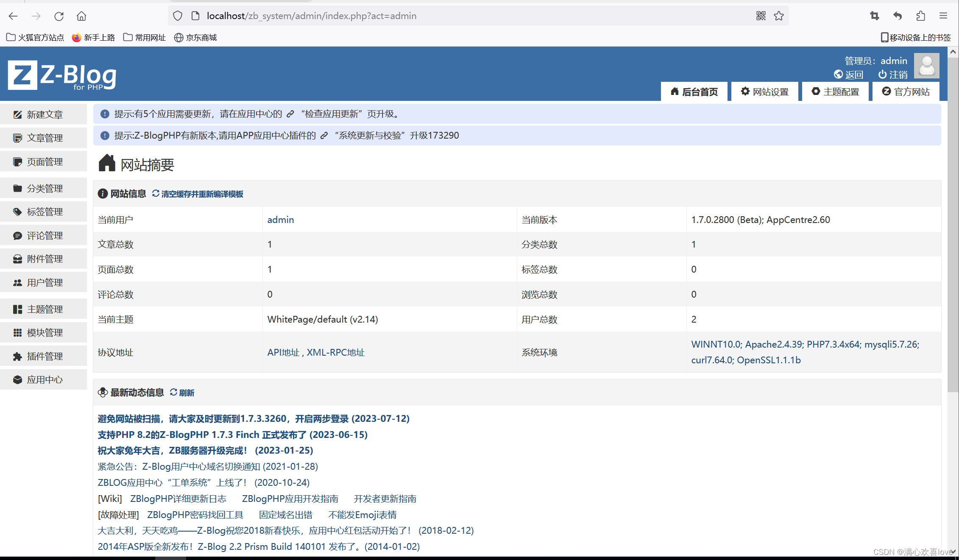The width and height of the screenshot is (959, 560).
Task: Switch to the 网站设置 tab
Action: (764, 92)
